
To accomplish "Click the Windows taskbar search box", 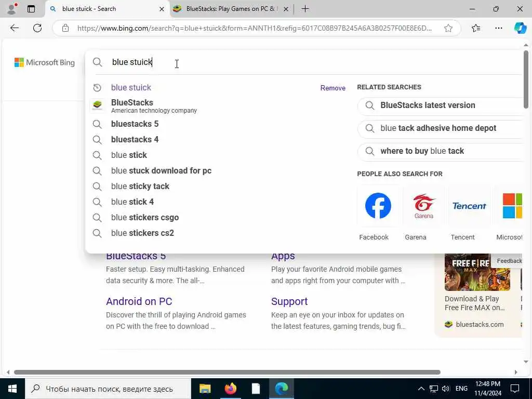I will click(108, 389).
